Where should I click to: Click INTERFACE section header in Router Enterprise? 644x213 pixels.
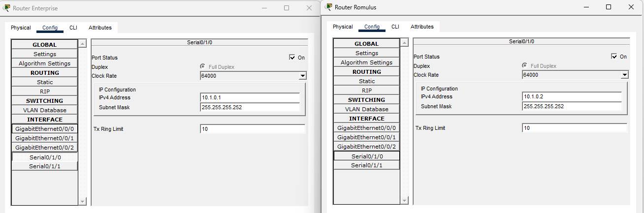(x=45, y=120)
